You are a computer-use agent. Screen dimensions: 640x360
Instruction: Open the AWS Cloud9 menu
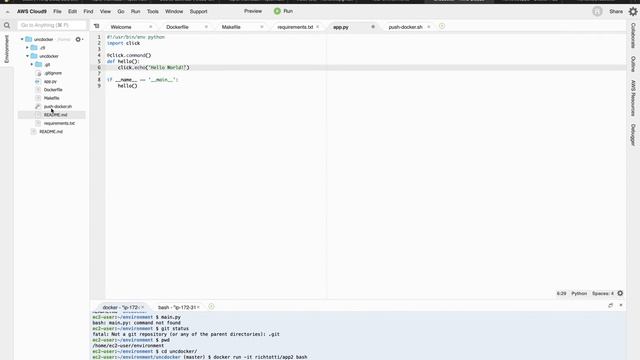[x=32, y=11]
